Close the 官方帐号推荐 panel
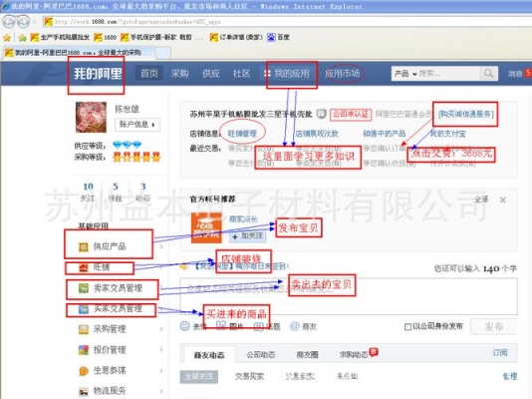 coord(503,199)
